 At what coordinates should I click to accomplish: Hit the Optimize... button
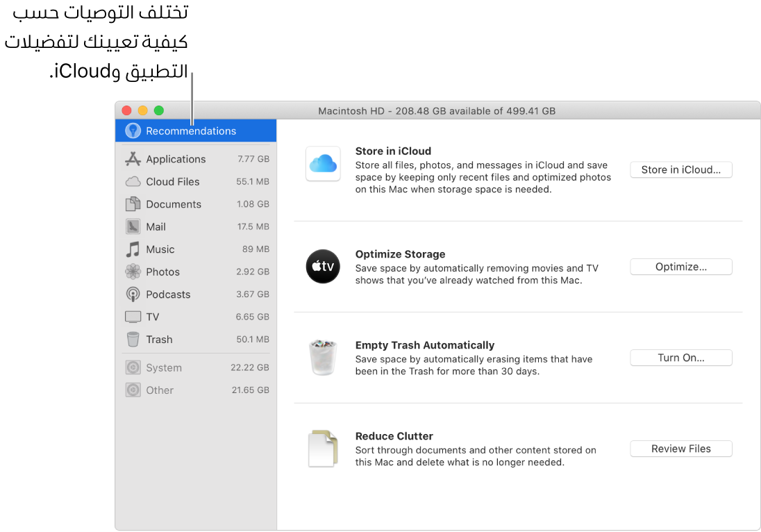[x=681, y=267]
